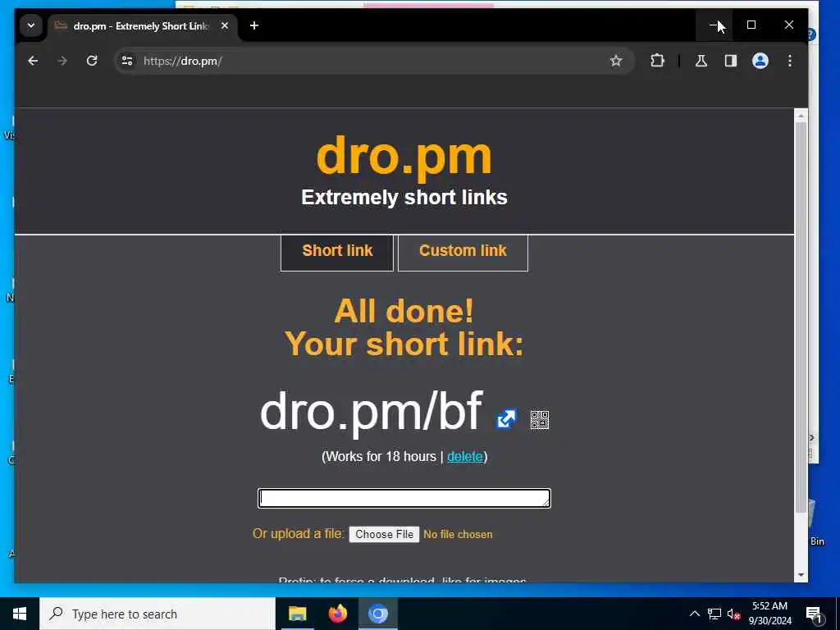
Task: Click the muted volume tray icon
Action: pyautogui.click(x=733, y=614)
